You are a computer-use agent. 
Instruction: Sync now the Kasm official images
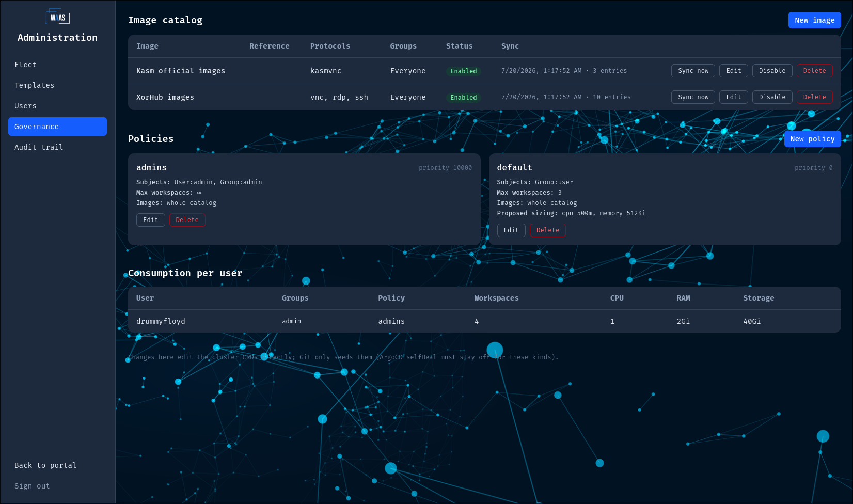(x=693, y=71)
